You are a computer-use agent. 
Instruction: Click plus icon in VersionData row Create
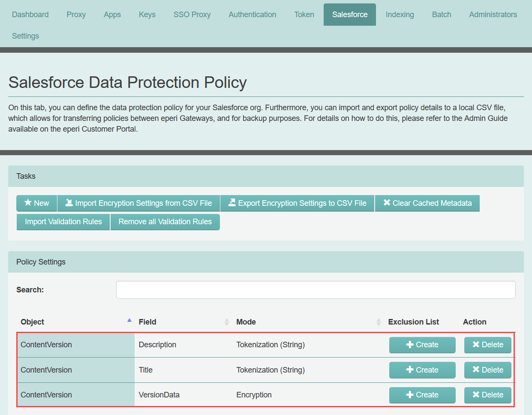pyautogui.click(x=410, y=395)
